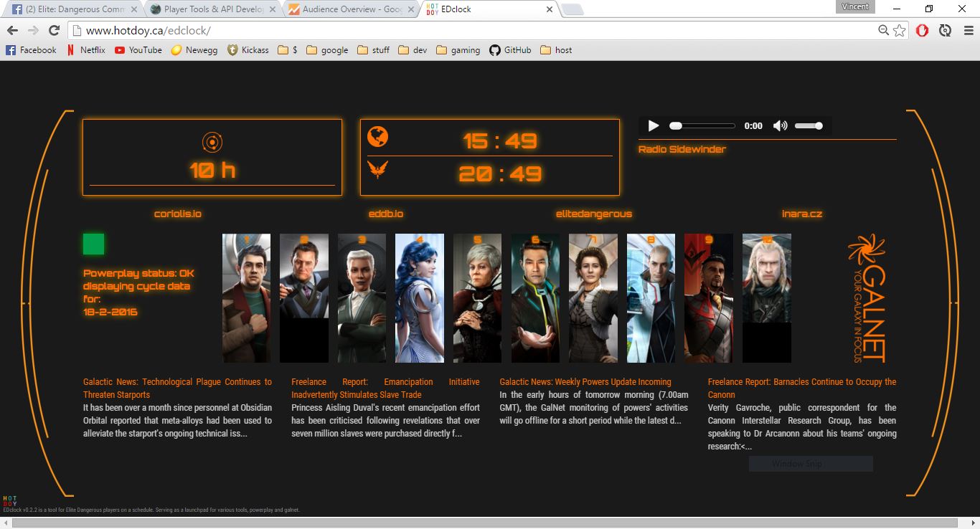This screenshot has width=980, height=529.
Task: Click the globe icon beside 15:49
Action: pos(378,136)
